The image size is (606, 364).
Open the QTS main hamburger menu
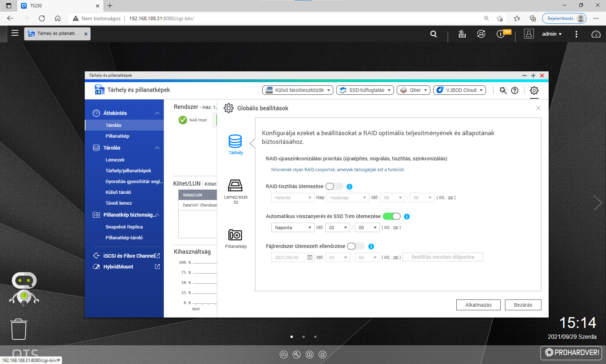(x=15, y=33)
